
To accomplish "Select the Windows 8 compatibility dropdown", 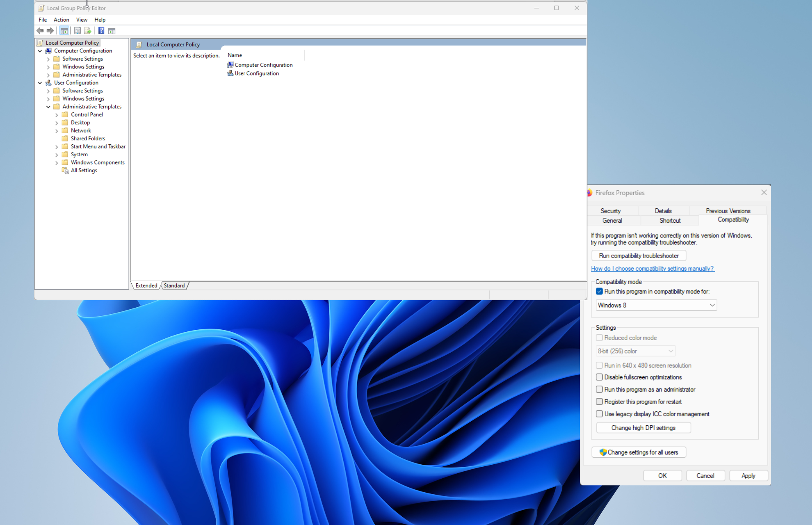I will pos(656,305).
